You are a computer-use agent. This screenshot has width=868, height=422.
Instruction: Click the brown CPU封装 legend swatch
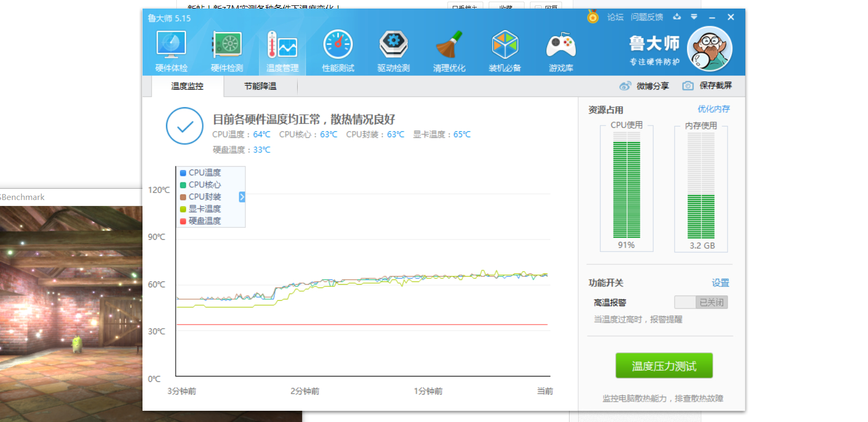183,197
